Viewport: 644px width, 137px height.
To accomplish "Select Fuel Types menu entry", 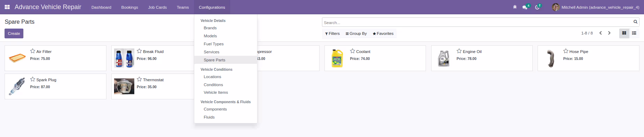I will (x=226, y=44).
